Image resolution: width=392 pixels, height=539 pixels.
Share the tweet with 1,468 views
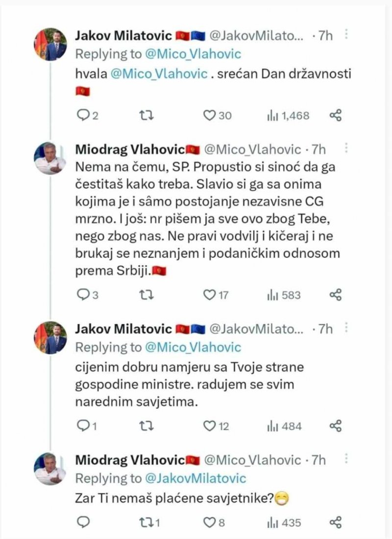[335, 115]
